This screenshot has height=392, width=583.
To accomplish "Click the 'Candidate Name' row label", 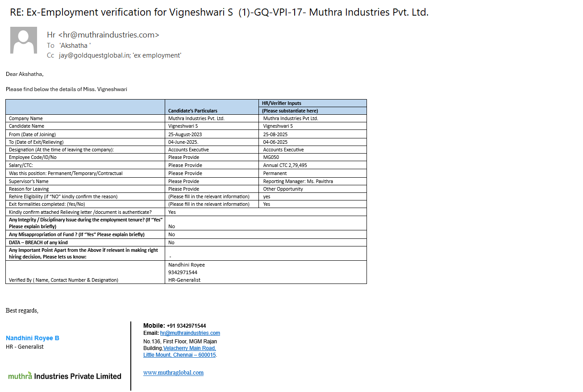I will coord(28,126).
